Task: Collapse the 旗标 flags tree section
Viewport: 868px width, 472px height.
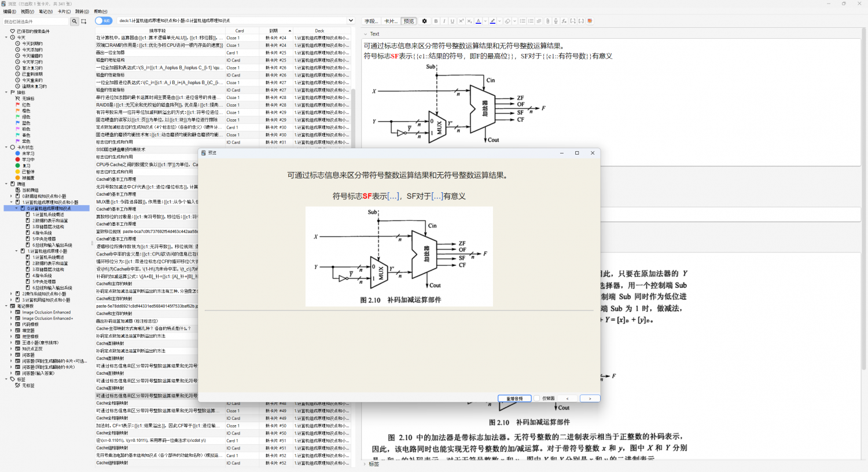Action: [x=6, y=93]
